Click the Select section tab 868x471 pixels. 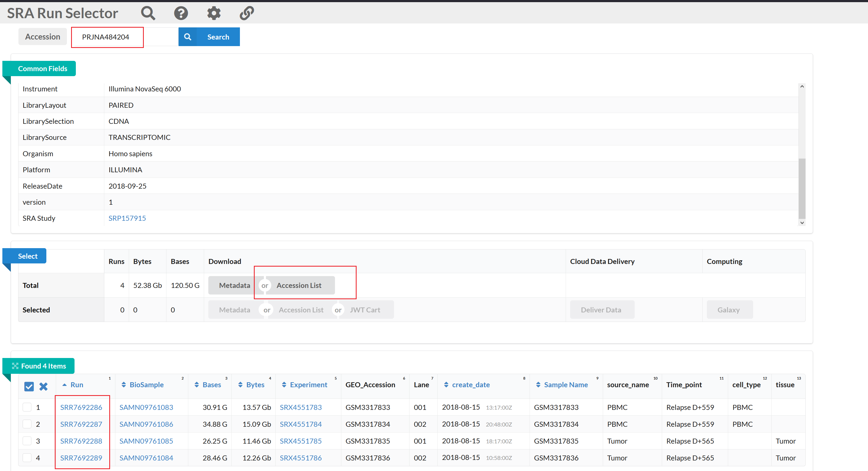pos(28,256)
